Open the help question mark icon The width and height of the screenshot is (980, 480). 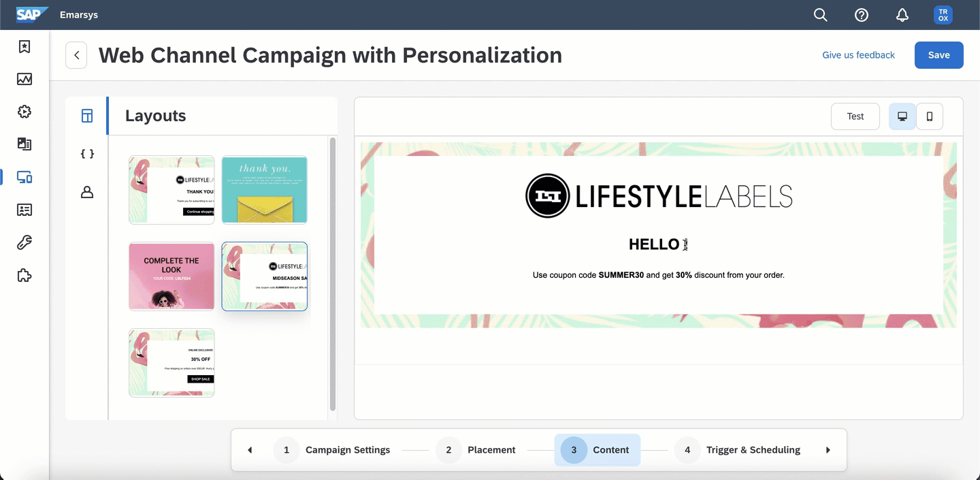click(862, 15)
